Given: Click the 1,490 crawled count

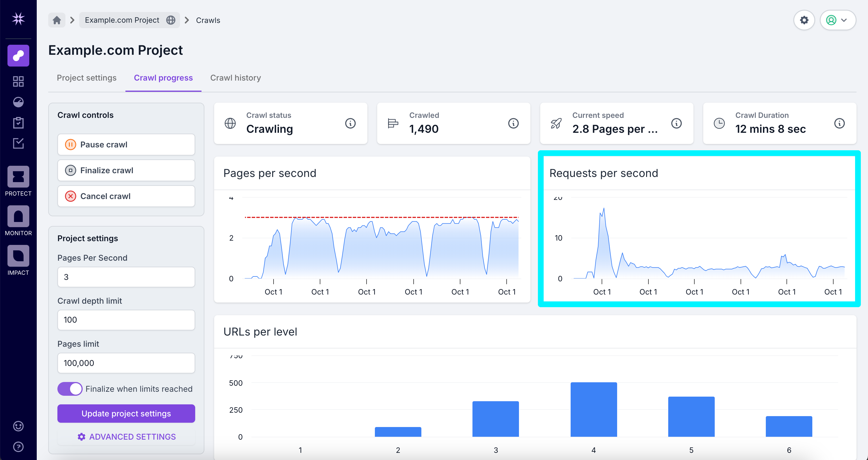Looking at the screenshot, I should [x=424, y=129].
